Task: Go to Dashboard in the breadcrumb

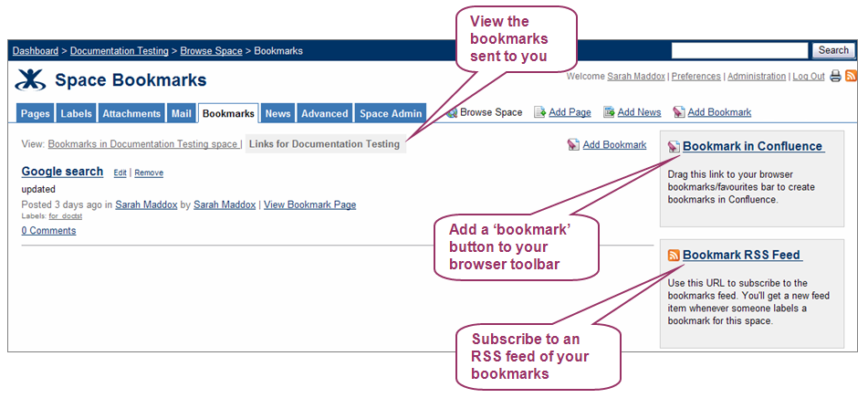Action: 36,51
